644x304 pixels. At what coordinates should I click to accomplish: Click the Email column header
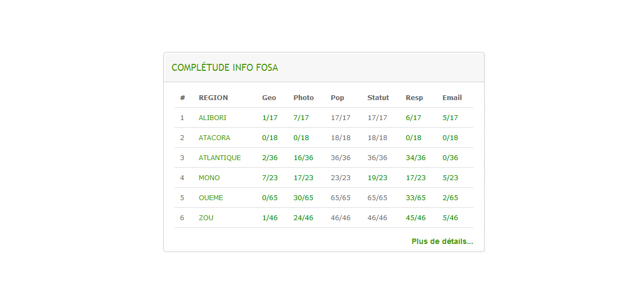(x=452, y=98)
